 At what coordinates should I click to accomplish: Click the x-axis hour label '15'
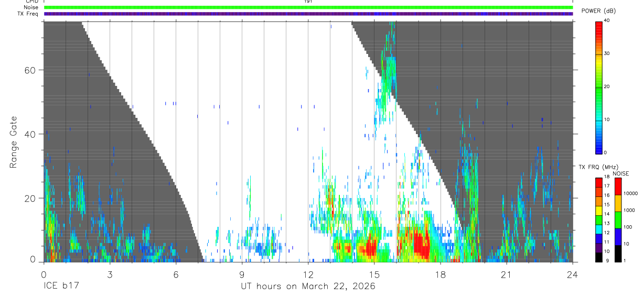(x=374, y=274)
